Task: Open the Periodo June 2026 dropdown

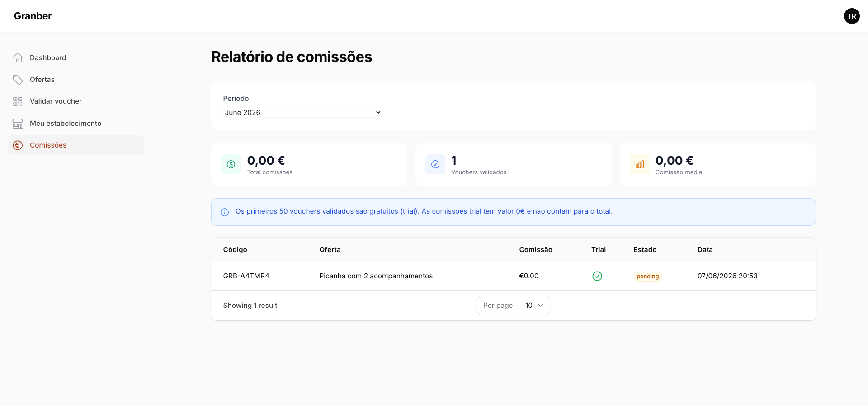Action: pyautogui.click(x=303, y=112)
